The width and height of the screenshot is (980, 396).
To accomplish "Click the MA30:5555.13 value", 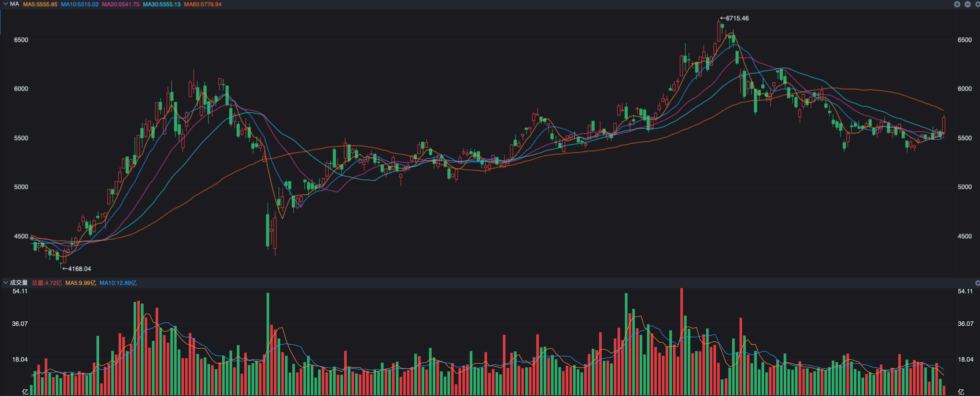I will click(x=162, y=4).
